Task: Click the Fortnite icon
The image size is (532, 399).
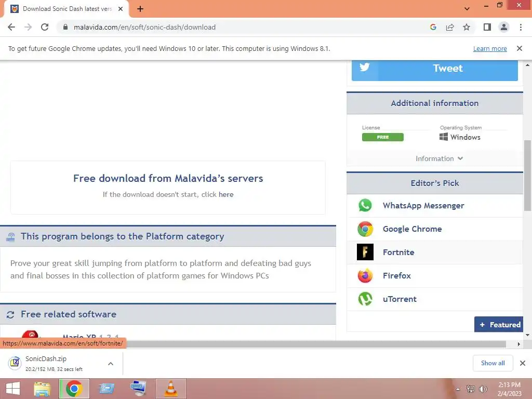Action: 365,252
